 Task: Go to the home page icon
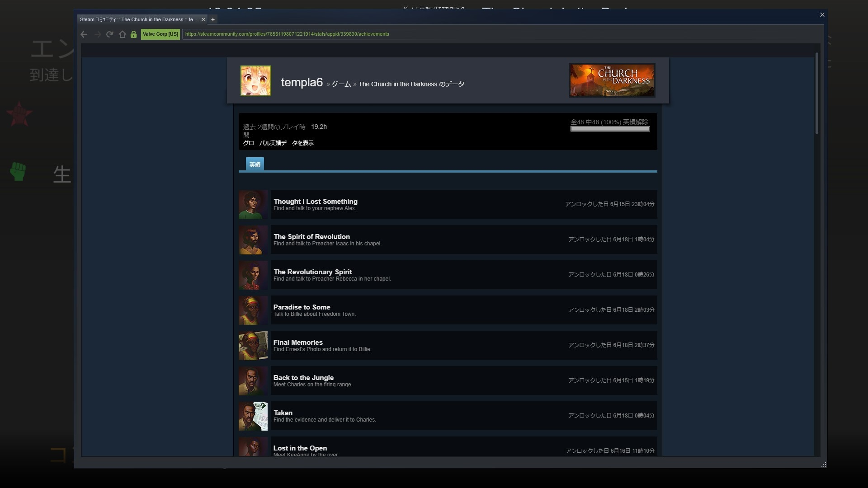click(x=122, y=34)
